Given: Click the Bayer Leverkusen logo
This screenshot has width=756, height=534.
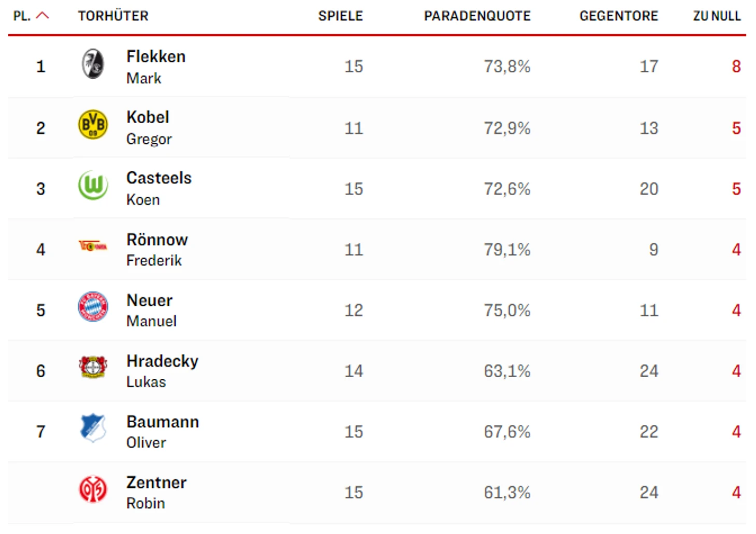Looking at the screenshot, I should (x=93, y=367).
